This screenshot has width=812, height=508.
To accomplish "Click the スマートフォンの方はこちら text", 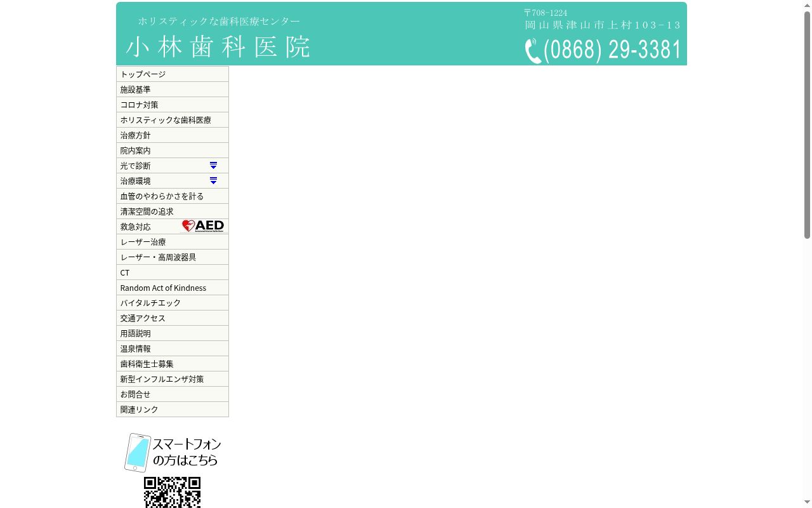I will pyautogui.click(x=187, y=451).
